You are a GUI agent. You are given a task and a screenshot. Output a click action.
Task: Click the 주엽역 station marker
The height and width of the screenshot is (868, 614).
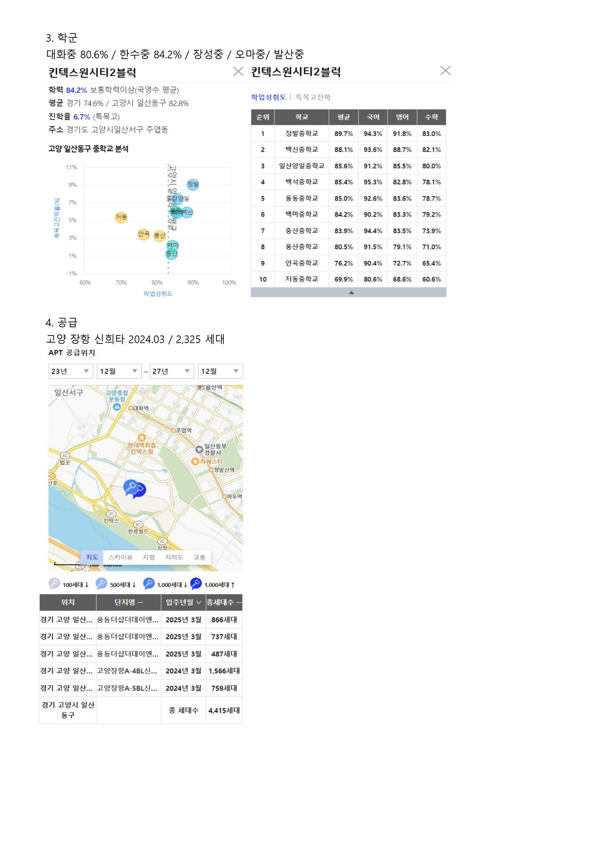(174, 430)
